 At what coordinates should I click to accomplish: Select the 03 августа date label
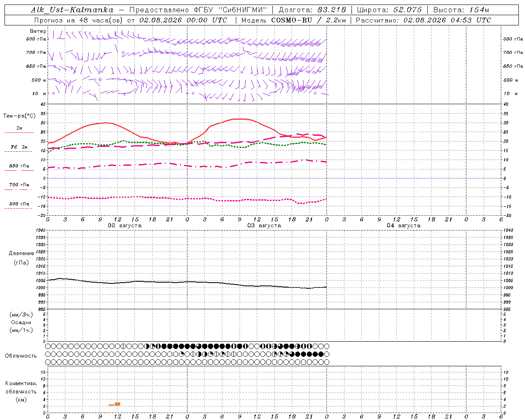(x=264, y=225)
